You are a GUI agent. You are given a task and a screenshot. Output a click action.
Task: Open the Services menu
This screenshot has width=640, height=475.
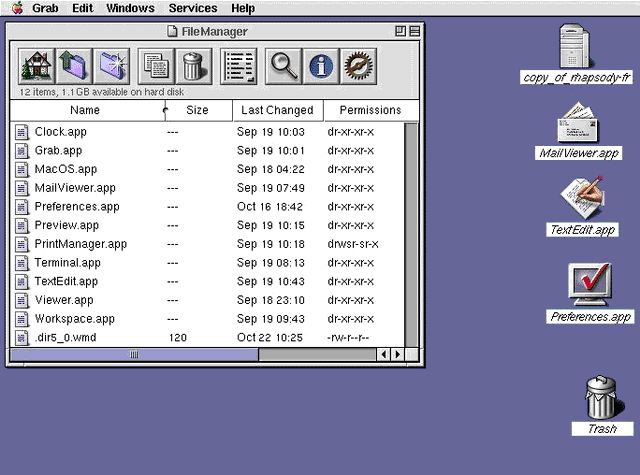click(193, 8)
